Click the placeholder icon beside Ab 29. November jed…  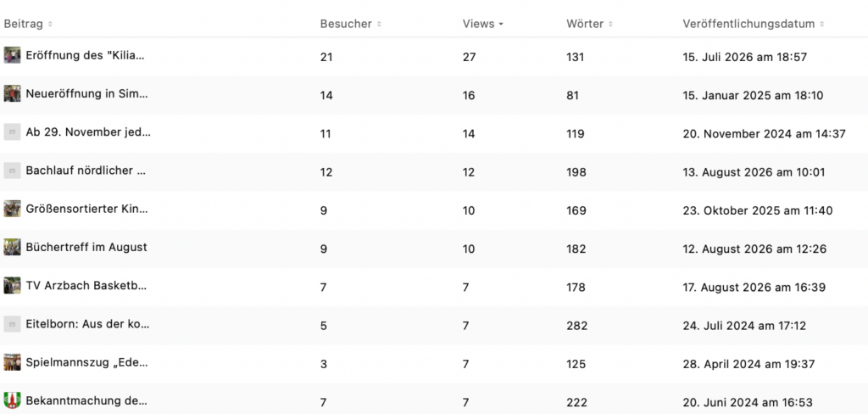pyautogui.click(x=12, y=131)
